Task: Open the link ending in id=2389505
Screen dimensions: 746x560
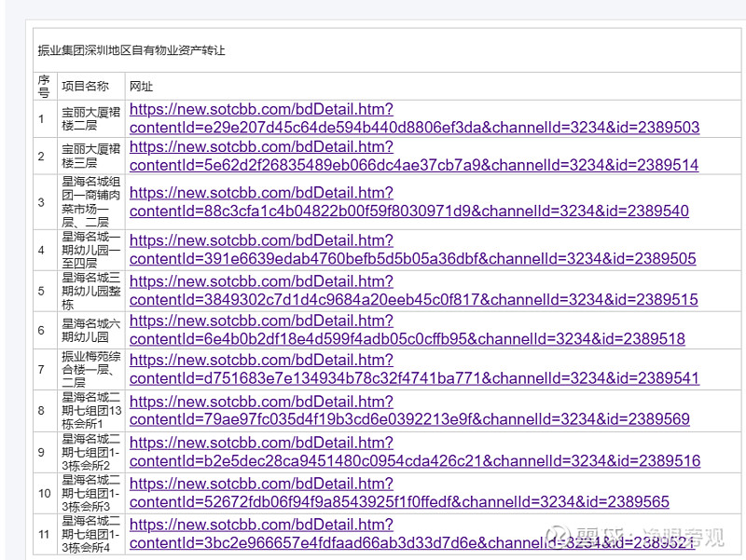Action: click(x=412, y=250)
